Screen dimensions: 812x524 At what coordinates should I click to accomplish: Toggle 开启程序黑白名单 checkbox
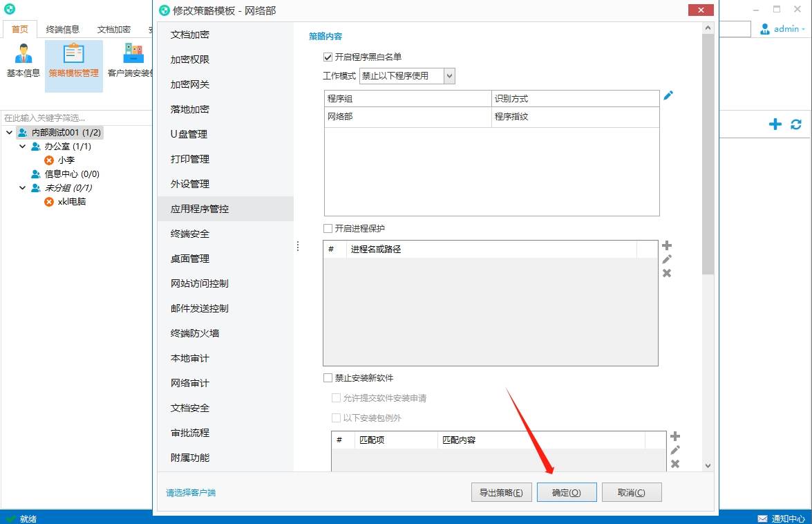(328, 57)
